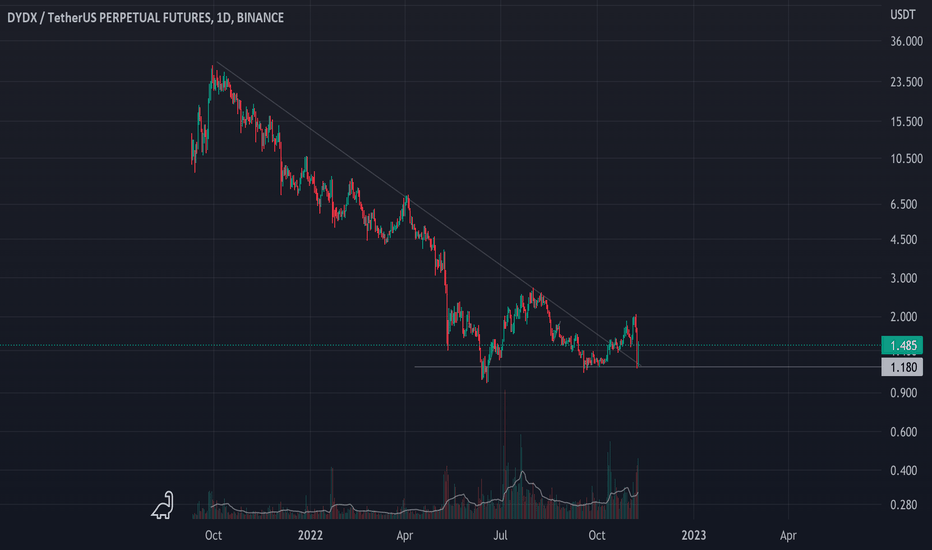Click the 10.500 price axis label
932x550 pixels.
click(x=906, y=158)
